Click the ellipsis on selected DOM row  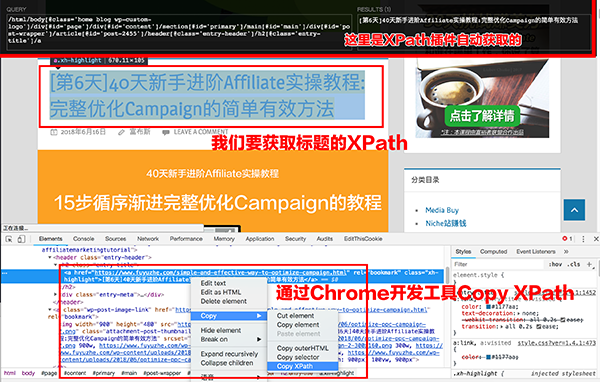coord(5,273)
